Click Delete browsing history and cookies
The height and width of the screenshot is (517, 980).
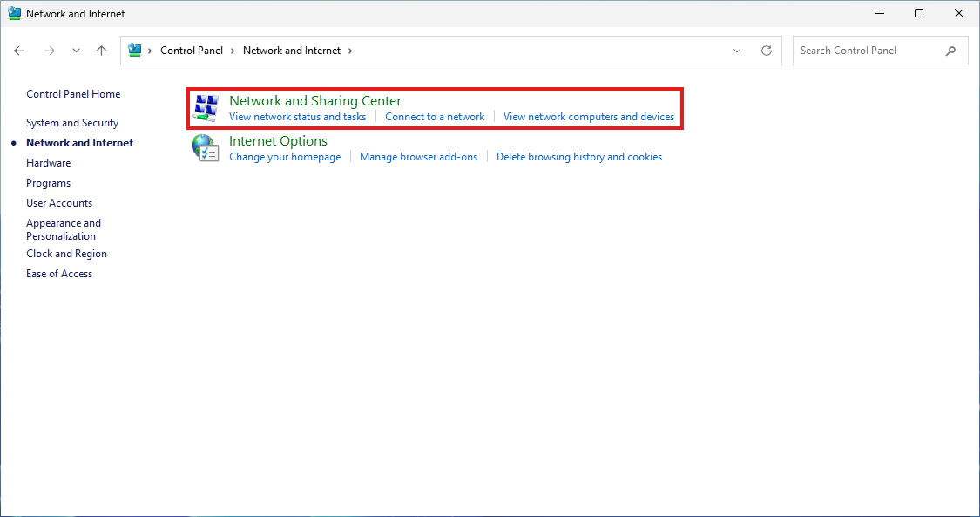578,157
